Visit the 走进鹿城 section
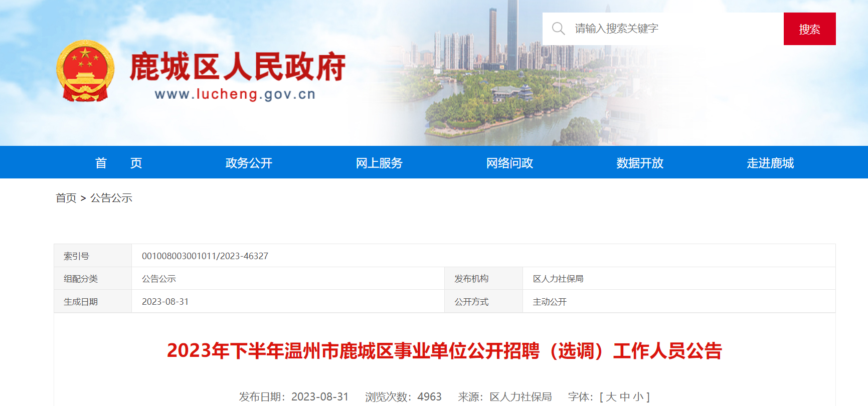This screenshot has height=406, width=868. 770,163
